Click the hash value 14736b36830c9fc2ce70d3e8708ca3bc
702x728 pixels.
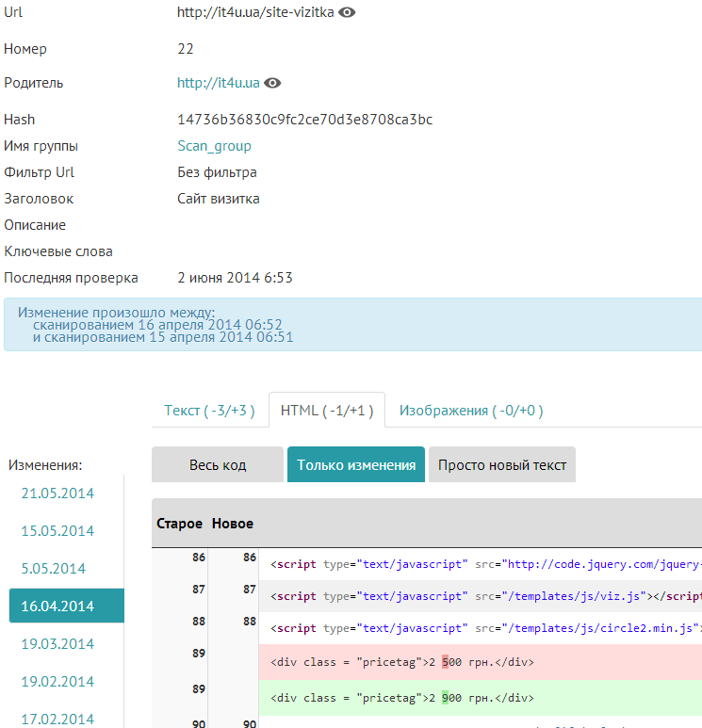click(x=304, y=120)
